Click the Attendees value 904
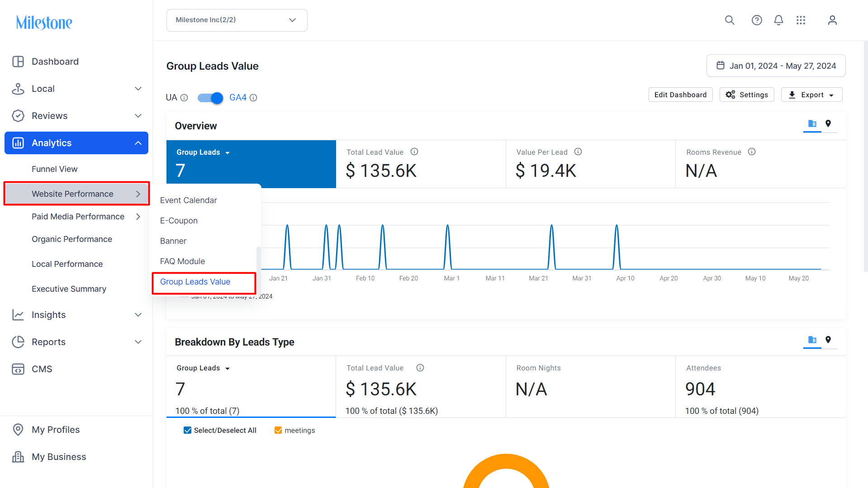Image resolution: width=868 pixels, height=488 pixels. 700,389
